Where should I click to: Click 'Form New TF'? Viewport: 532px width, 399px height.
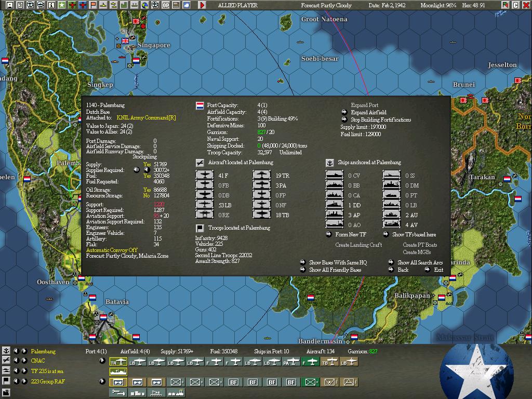pyautogui.click(x=351, y=234)
